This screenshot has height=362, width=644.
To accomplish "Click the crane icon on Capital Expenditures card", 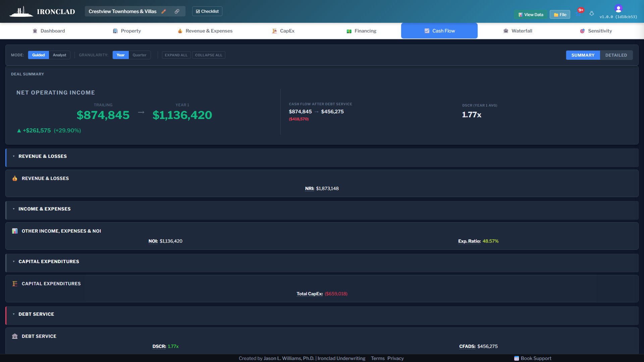I will [15, 284].
